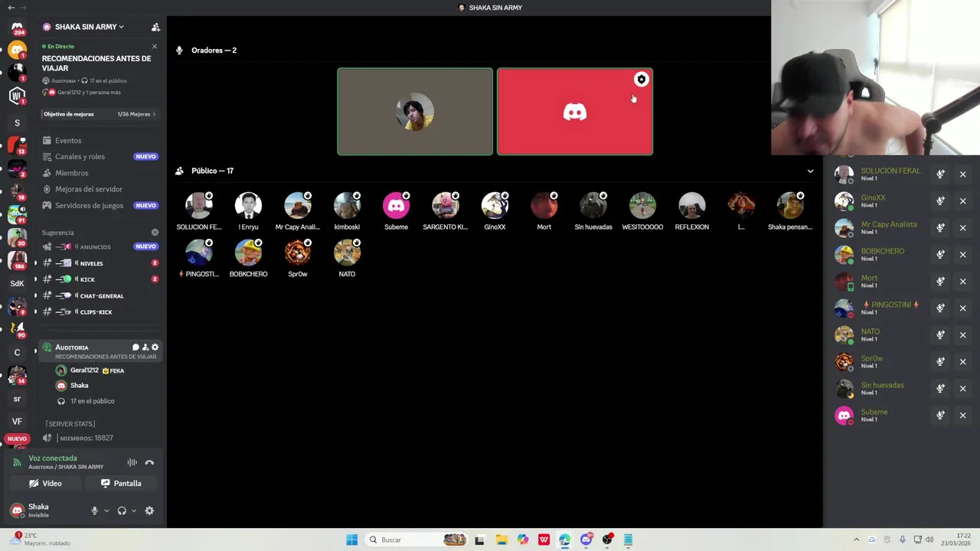The image size is (980, 551).
Task: Open Auditoria channel settings gear
Action: [155, 347]
